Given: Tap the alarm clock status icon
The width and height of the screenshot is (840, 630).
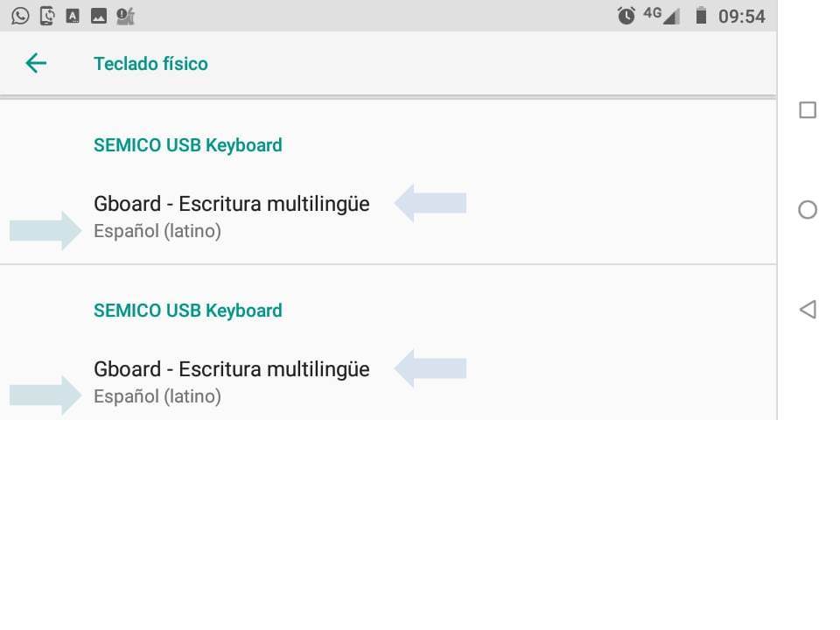Looking at the screenshot, I should click(x=626, y=16).
